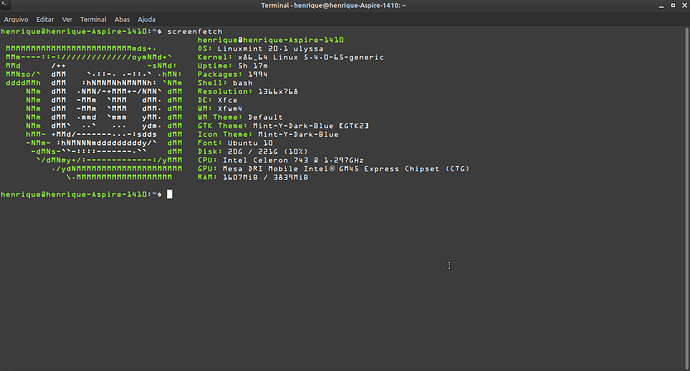The width and height of the screenshot is (690, 371).
Task: Click the 'Icon Theme: Mint-Y-Dark-Blue' line
Action: pos(268,134)
